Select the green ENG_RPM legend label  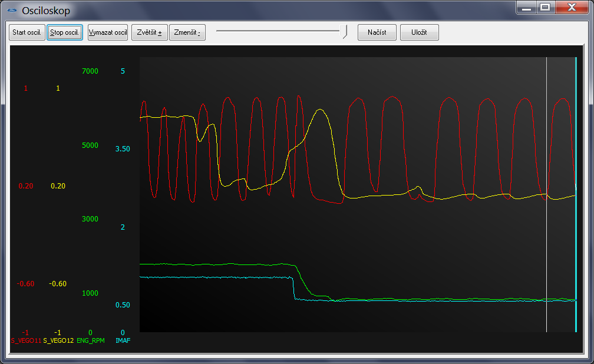coord(91,341)
